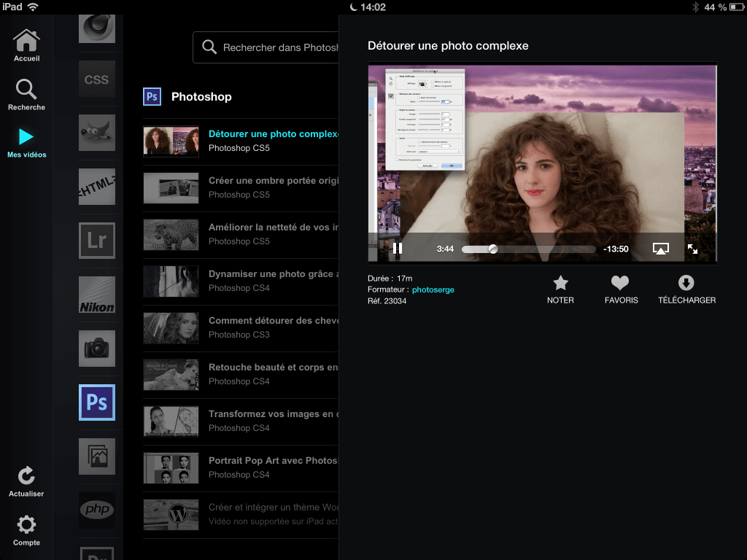Open the CSS tutorials category
This screenshot has width=747, height=560.
[x=98, y=79]
